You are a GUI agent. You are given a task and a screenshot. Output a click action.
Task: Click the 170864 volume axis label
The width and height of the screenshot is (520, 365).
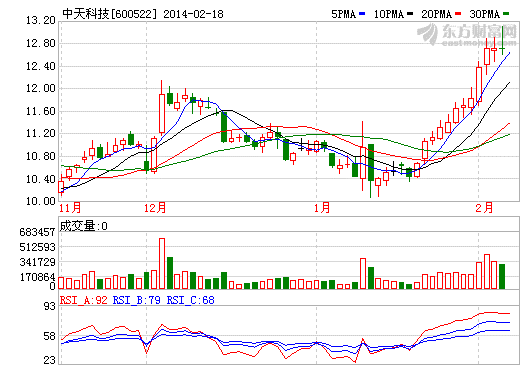(37, 277)
